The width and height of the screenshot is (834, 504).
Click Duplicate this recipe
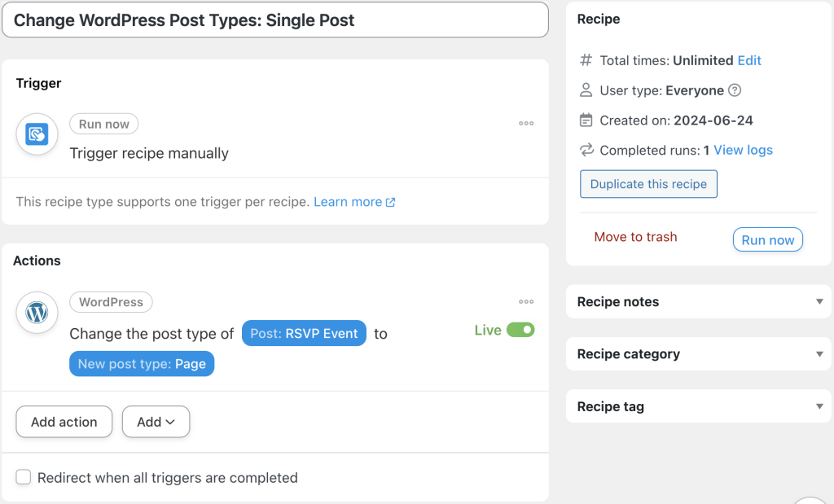648,184
